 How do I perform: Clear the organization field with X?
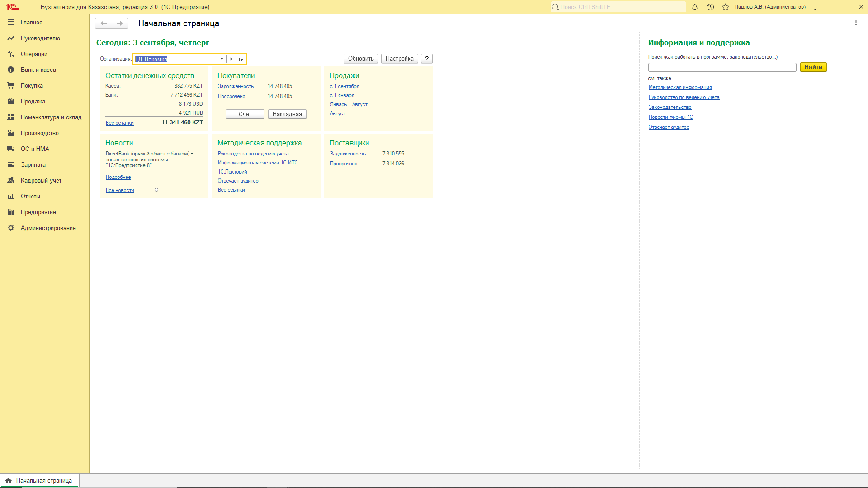231,59
